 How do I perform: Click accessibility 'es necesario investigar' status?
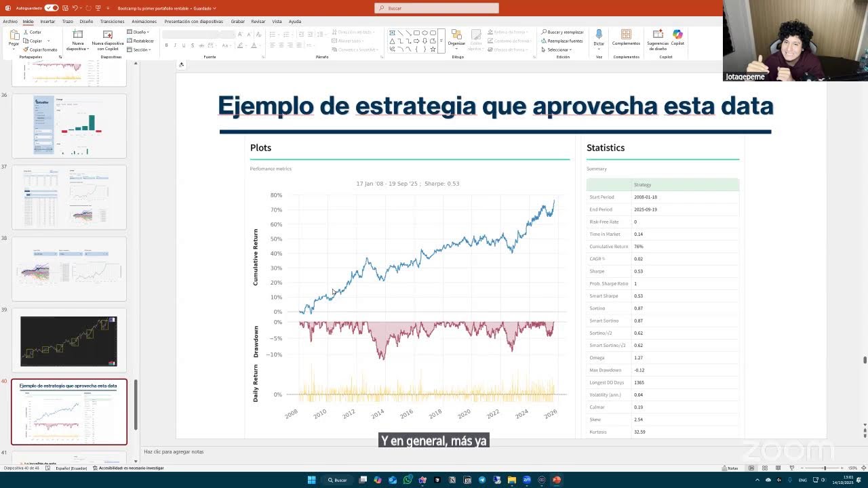(128, 468)
